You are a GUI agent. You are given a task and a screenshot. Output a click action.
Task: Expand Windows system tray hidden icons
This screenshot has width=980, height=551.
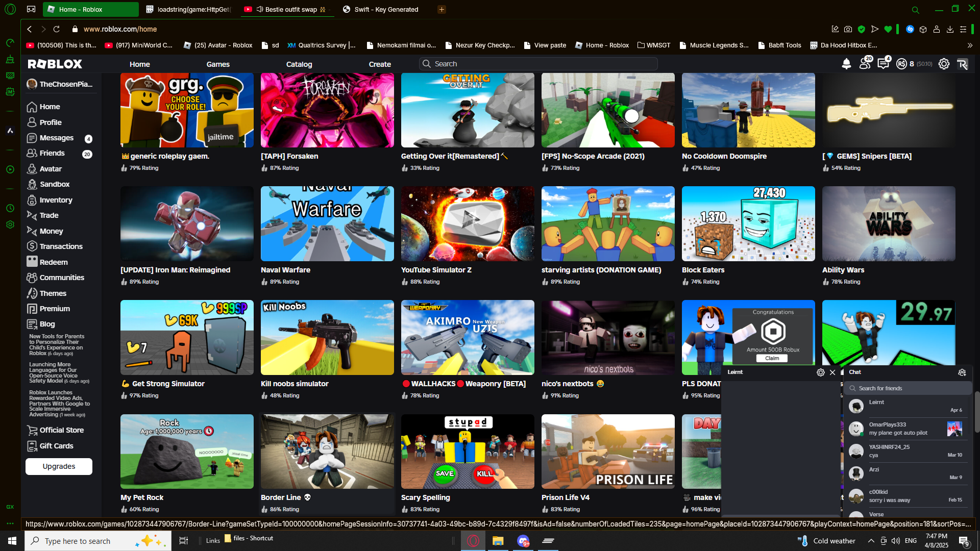point(871,541)
